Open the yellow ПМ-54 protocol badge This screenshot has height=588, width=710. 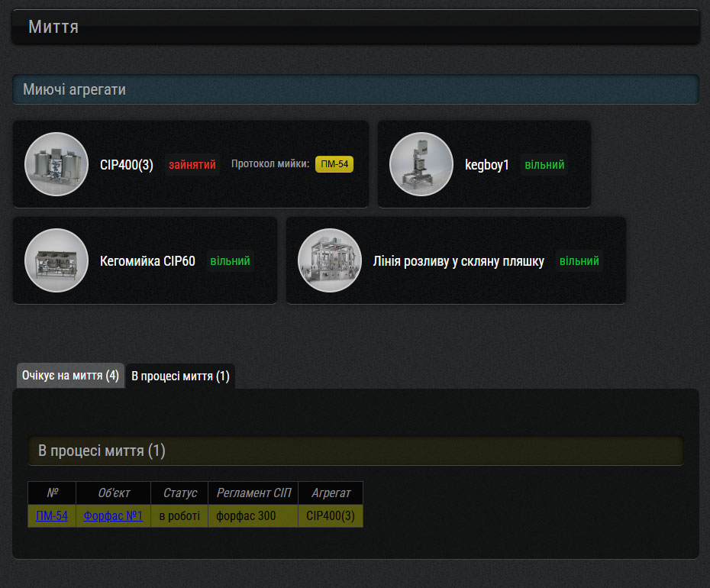coord(334,164)
